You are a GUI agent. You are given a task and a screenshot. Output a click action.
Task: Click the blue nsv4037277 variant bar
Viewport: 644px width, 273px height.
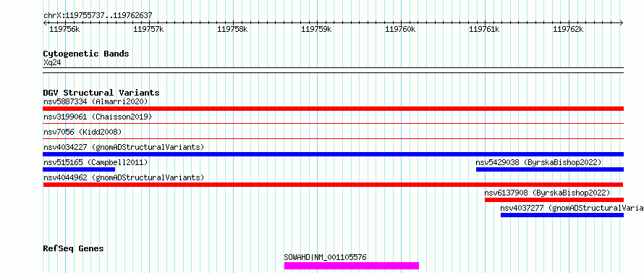(562, 215)
